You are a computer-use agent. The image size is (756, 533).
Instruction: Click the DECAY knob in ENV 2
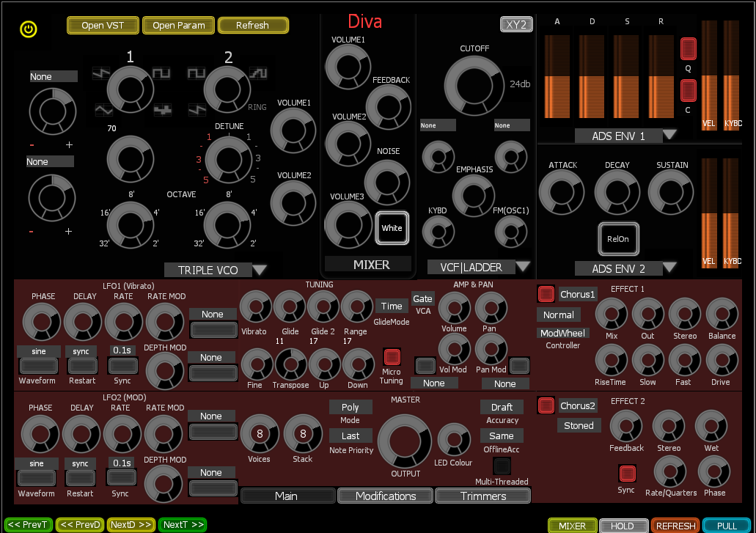pyautogui.click(x=617, y=192)
